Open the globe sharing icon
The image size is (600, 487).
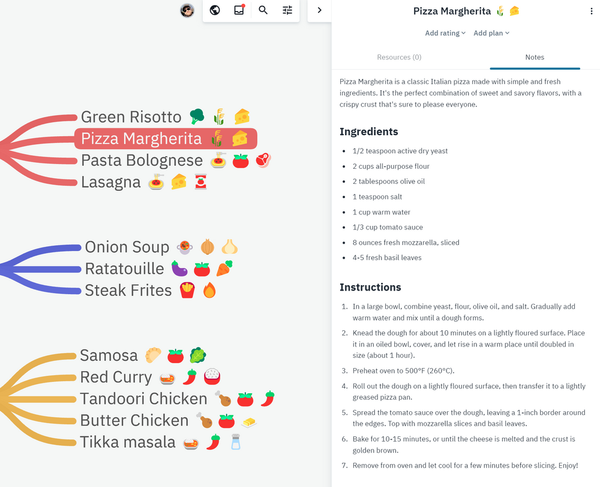(215, 10)
